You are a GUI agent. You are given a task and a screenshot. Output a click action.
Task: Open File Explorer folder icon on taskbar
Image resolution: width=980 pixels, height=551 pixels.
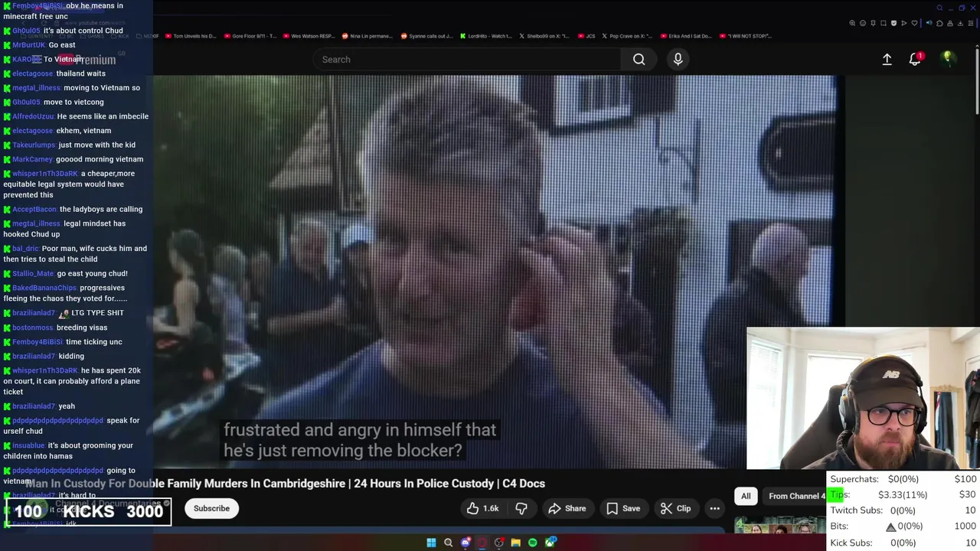pyautogui.click(x=515, y=543)
